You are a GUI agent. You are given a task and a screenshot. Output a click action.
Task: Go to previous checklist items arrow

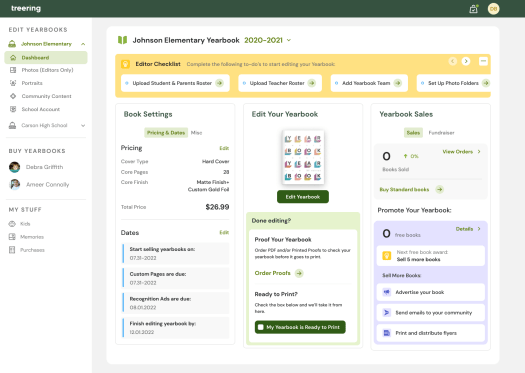tap(453, 61)
